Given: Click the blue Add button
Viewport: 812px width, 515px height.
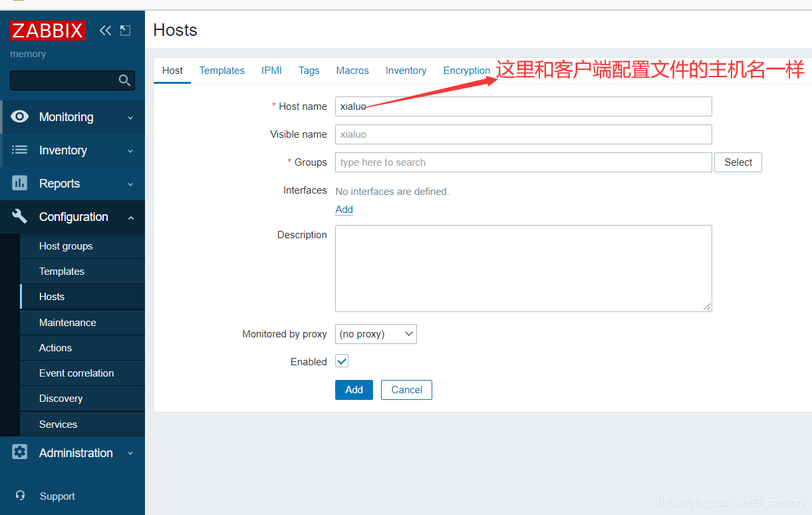Looking at the screenshot, I should click(x=354, y=390).
